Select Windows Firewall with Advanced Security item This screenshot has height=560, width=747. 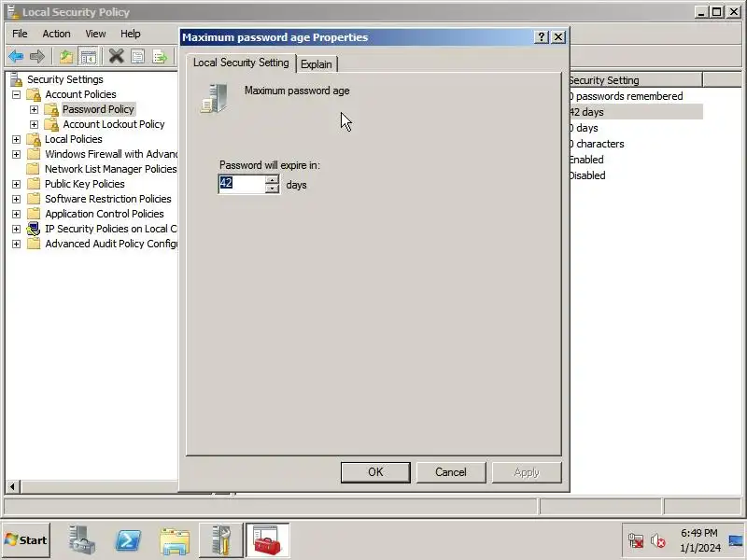coord(110,154)
